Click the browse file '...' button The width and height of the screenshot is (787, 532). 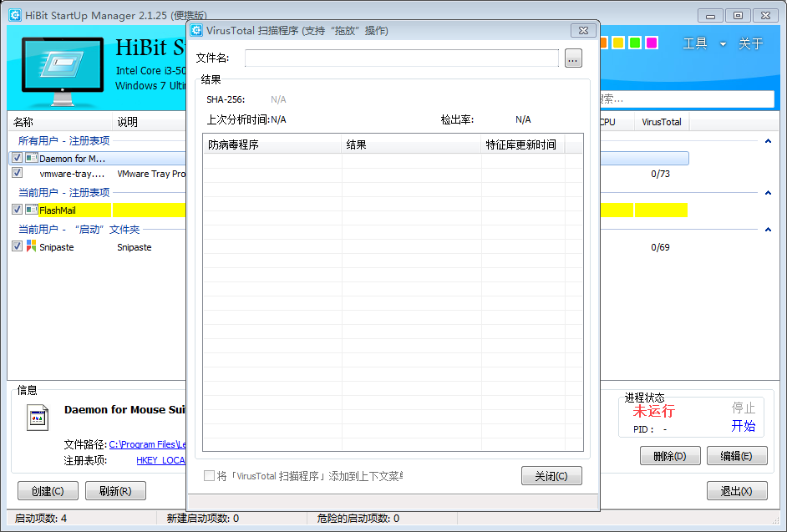572,58
